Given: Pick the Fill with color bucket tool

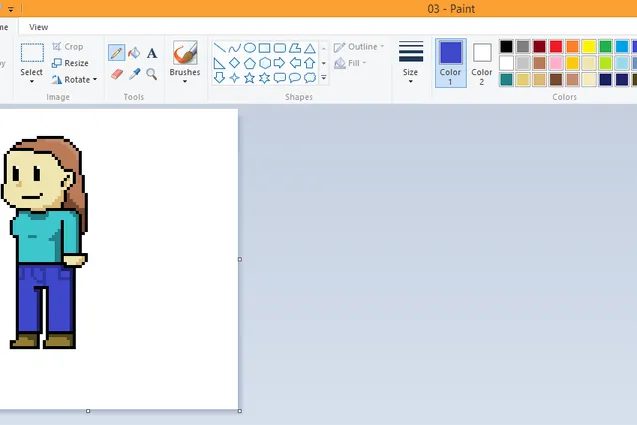Looking at the screenshot, I should (x=134, y=53).
